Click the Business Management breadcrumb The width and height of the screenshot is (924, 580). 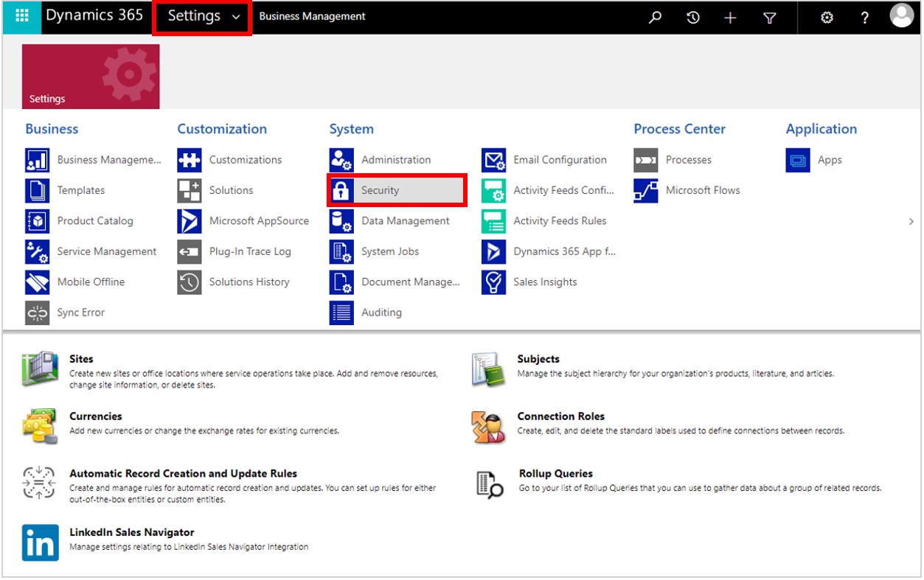(313, 16)
